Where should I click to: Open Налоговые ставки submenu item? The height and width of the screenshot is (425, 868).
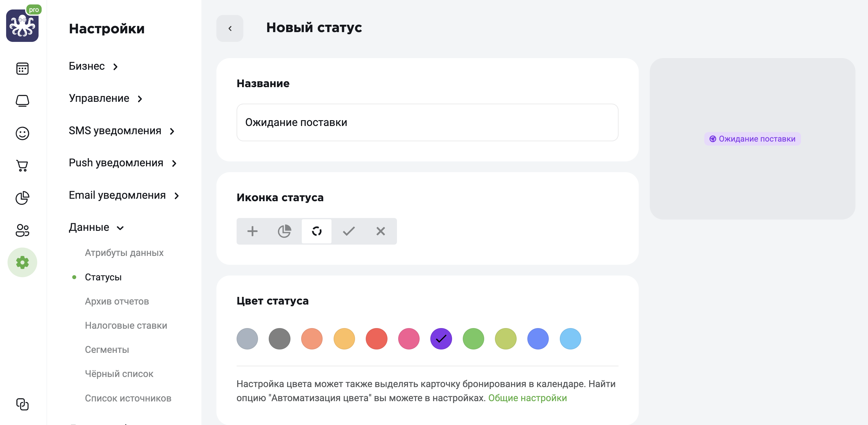(126, 325)
